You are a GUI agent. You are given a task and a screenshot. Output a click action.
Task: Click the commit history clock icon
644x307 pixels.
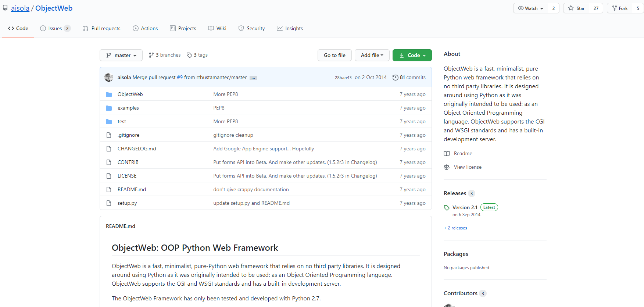pos(396,78)
